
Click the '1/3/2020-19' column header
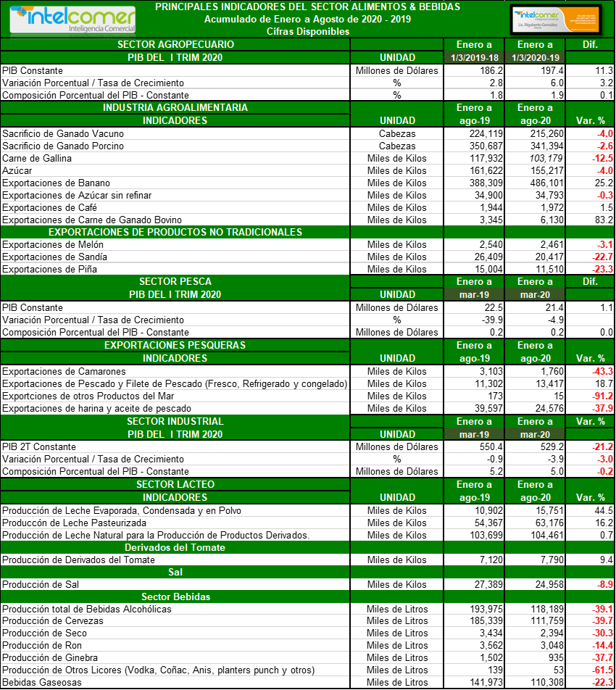click(x=535, y=58)
